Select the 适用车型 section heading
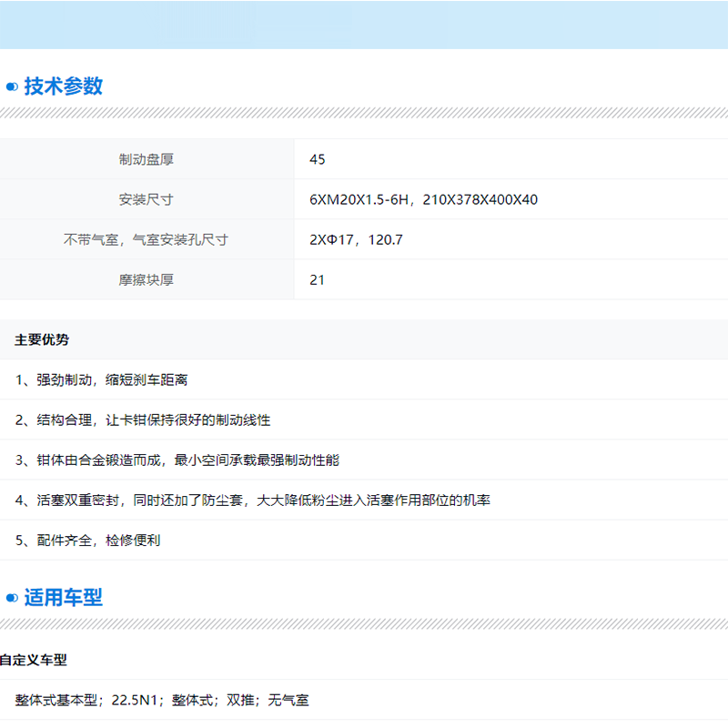 coord(63,598)
